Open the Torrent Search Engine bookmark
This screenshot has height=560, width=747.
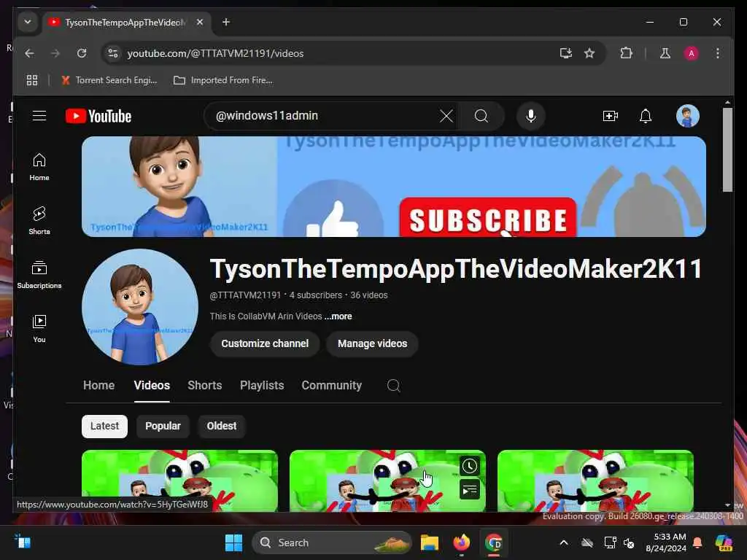click(x=109, y=80)
